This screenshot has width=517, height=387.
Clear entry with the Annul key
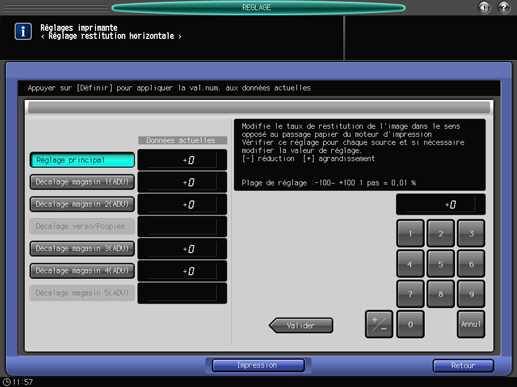pyautogui.click(x=471, y=324)
